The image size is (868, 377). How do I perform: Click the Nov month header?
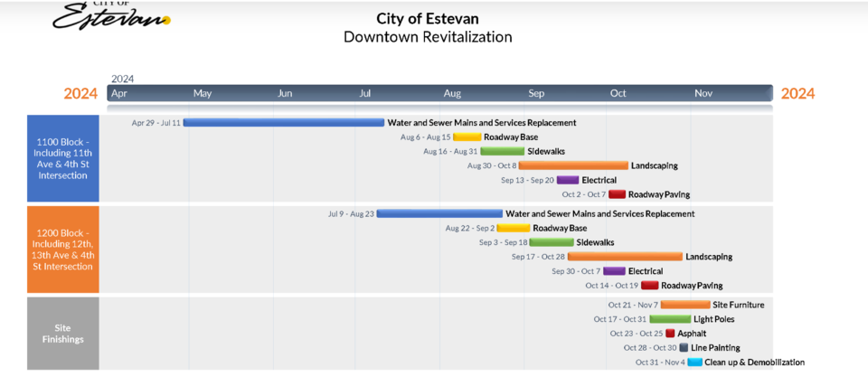703,93
